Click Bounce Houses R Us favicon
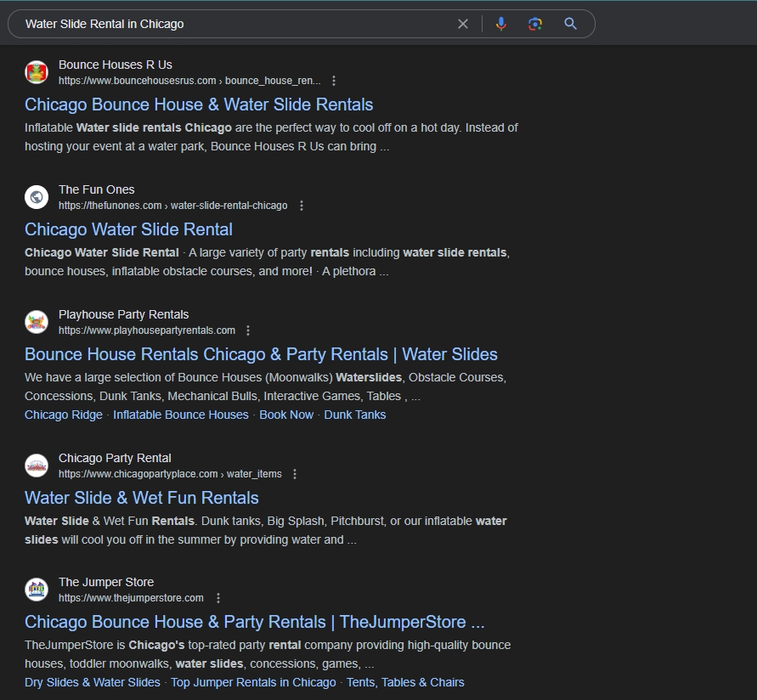This screenshot has height=700, width=757. click(37, 72)
